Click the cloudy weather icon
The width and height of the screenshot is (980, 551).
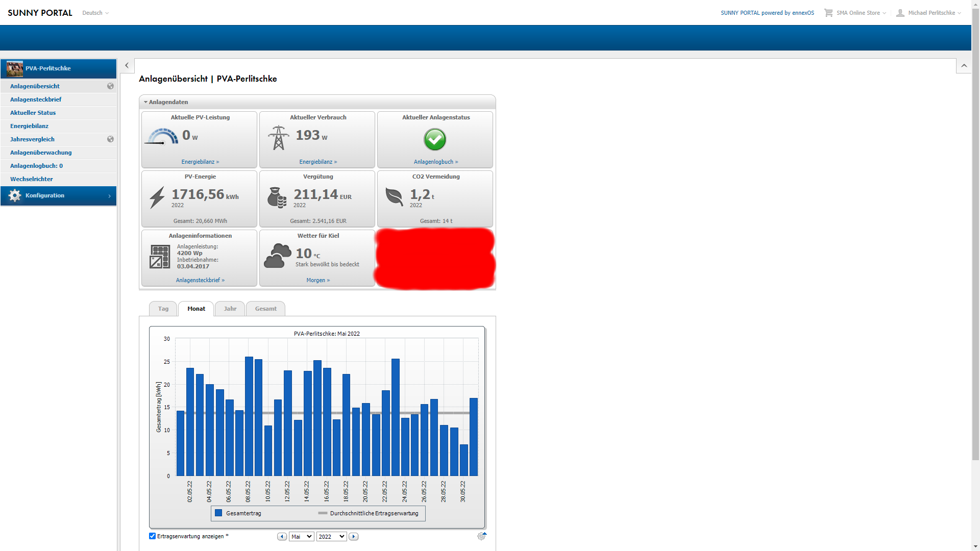(x=277, y=256)
